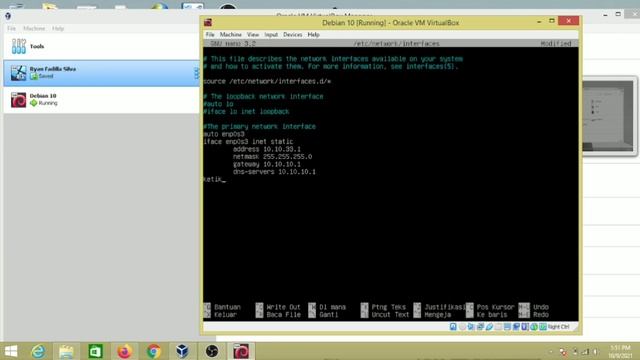Click the Uncut Text nano shortcut
The width and height of the screenshot is (640, 360).
pos(385,315)
